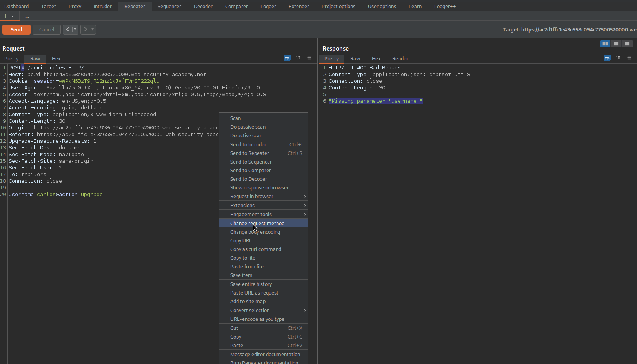Open the Target tab
637x364 pixels.
coord(49,6)
